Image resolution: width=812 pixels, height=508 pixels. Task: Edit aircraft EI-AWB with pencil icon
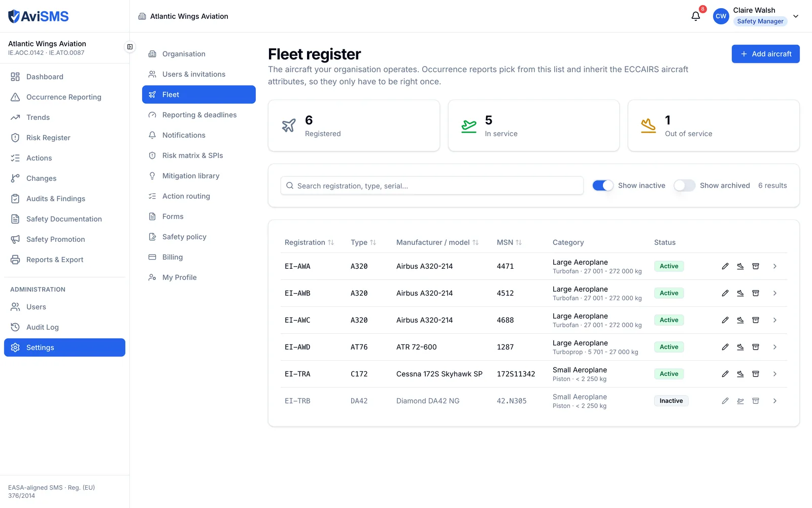pyautogui.click(x=725, y=293)
